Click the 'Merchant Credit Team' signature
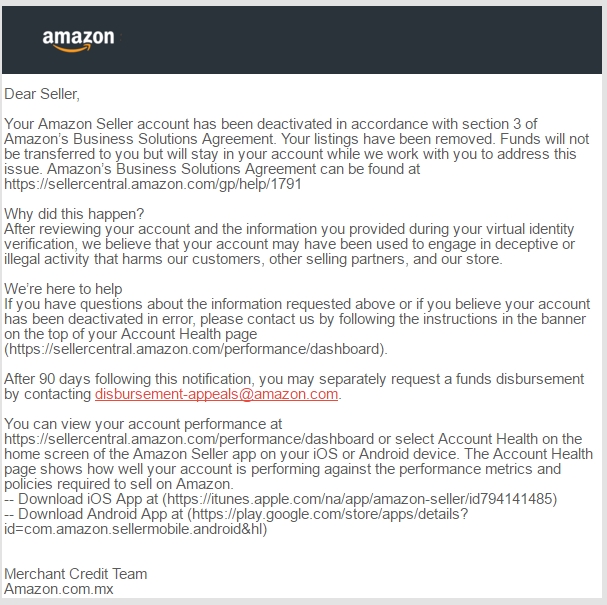 pos(75,574)
